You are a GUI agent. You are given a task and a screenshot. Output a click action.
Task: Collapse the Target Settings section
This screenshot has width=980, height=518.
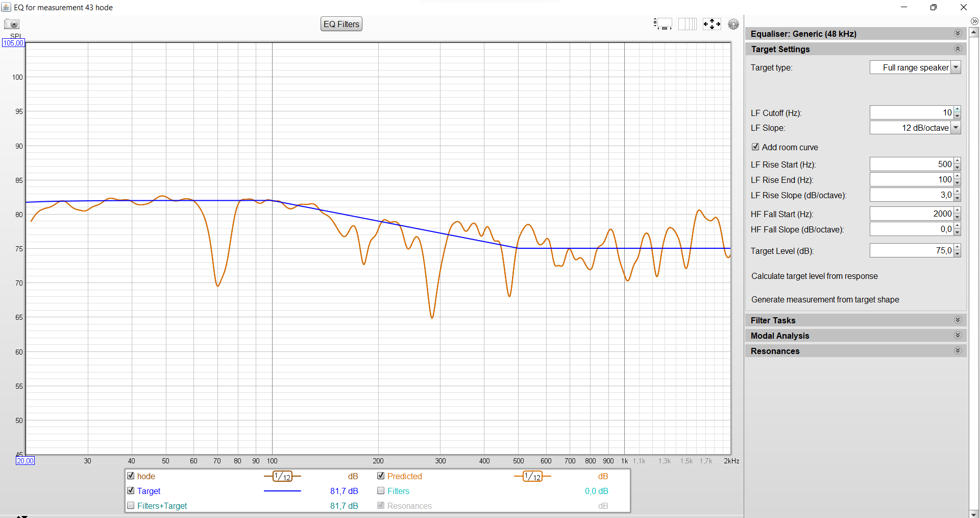(958, 49)
